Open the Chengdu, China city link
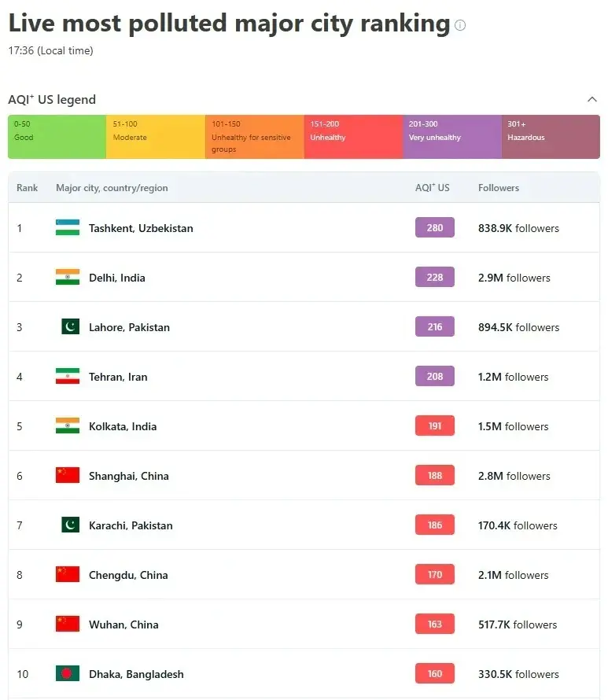Image resolution: width=608 pixels, height=700 pixels. tap(128, 575)
